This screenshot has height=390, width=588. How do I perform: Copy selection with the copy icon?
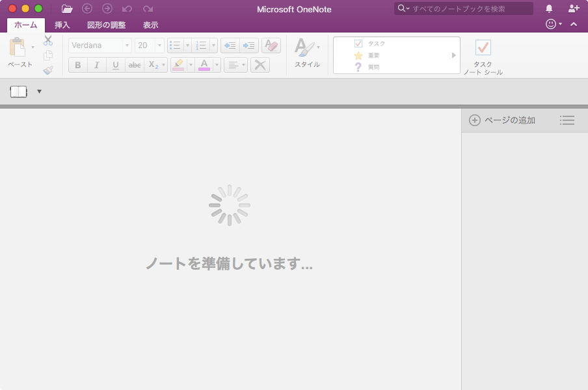pyautogui.click(x=48, y=55)
